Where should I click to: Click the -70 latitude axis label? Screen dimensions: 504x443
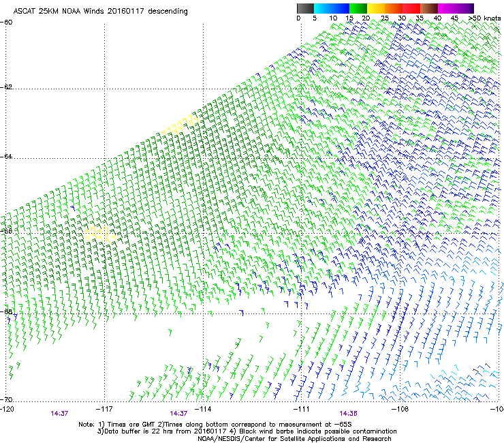(6, 399)
